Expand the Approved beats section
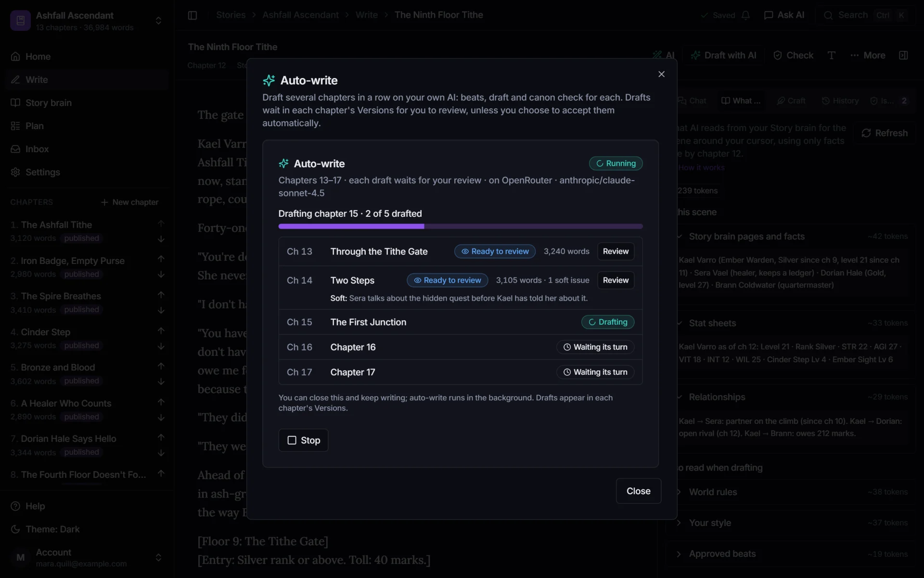 (x=791, y=554)
